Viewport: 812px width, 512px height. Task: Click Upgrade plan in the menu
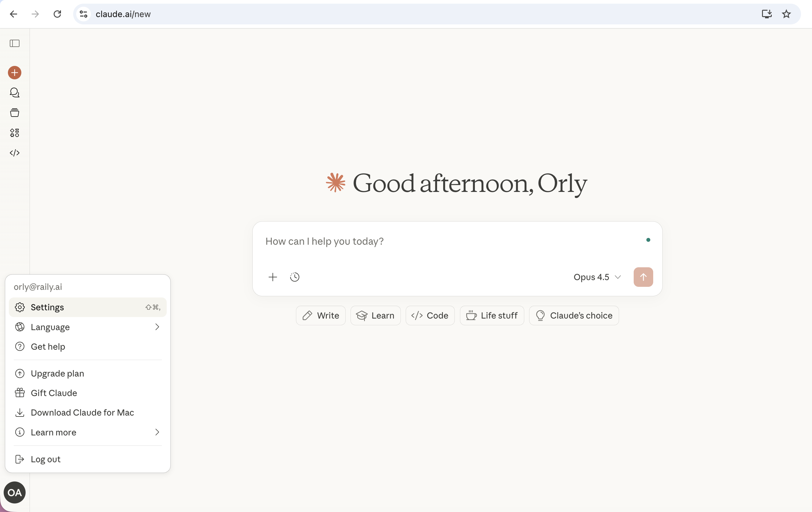(57, 373)
